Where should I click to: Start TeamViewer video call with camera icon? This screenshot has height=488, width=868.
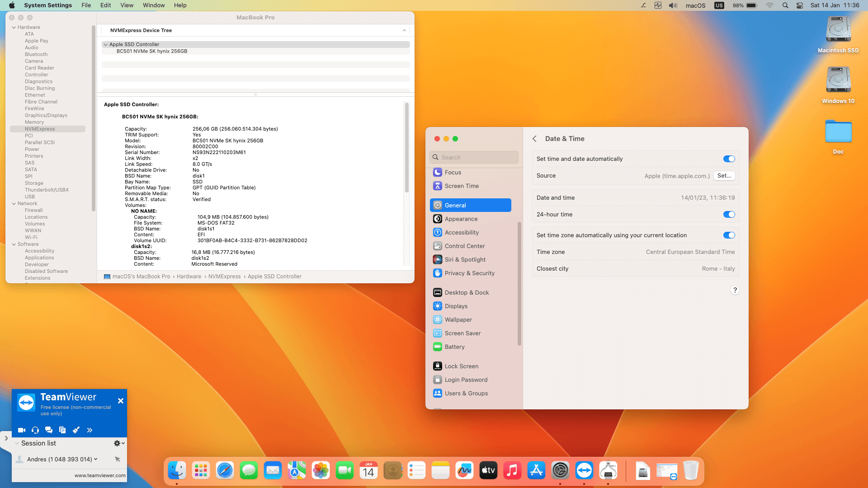tap(22, 430)
